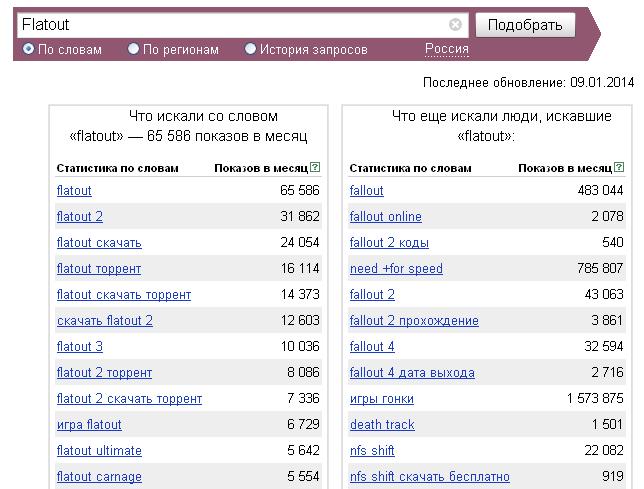Select the "История запросов" radio button
The image size is (644, 489).
[250, 49]
